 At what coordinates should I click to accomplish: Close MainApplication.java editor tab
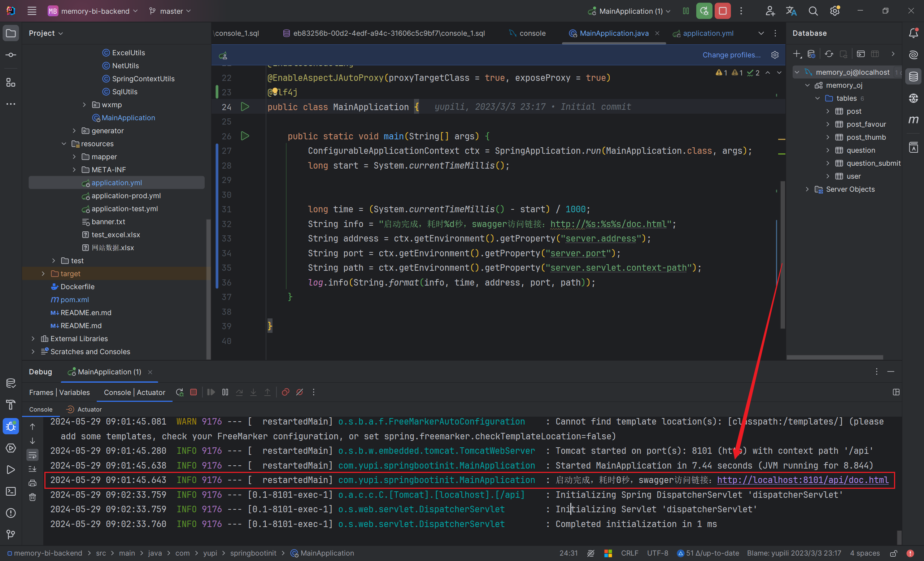point(657,33)
